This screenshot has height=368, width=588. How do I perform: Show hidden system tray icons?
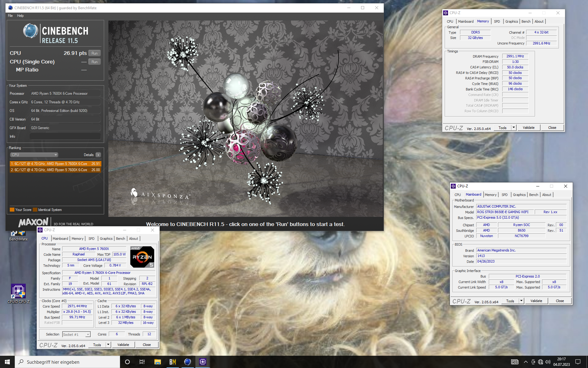click(526, 362)
